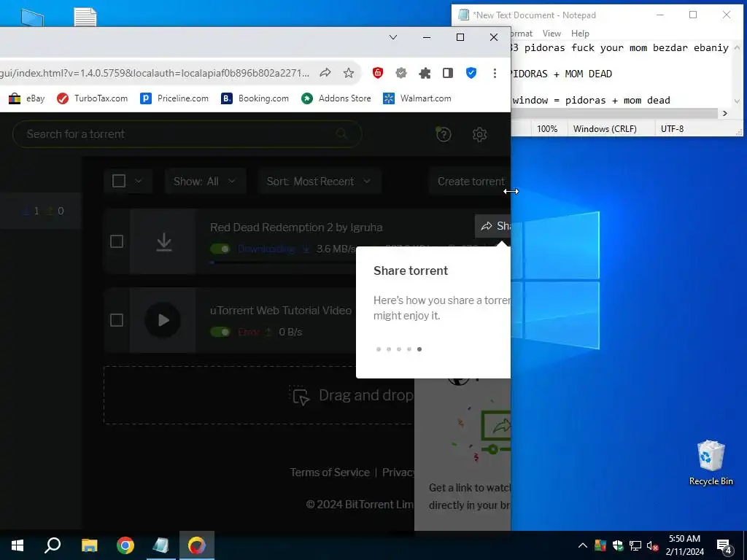
Task: Click the Notepad horizontal scrollbar track
Action: 614,113
